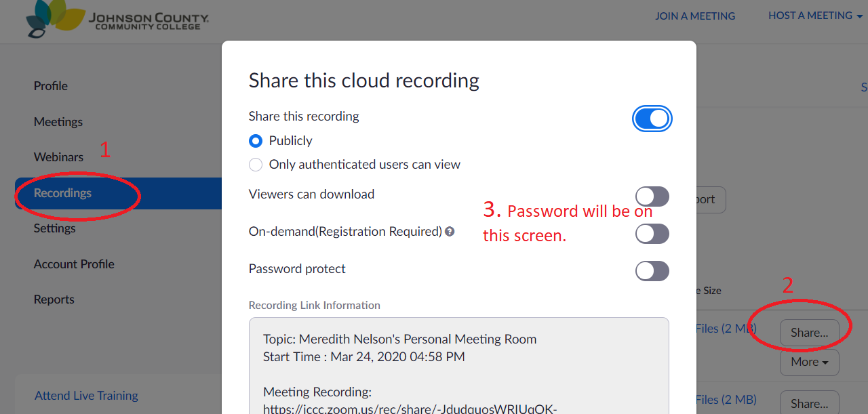Click the Share... button for the first recording
868x414 pixels.
coord(809,331)
